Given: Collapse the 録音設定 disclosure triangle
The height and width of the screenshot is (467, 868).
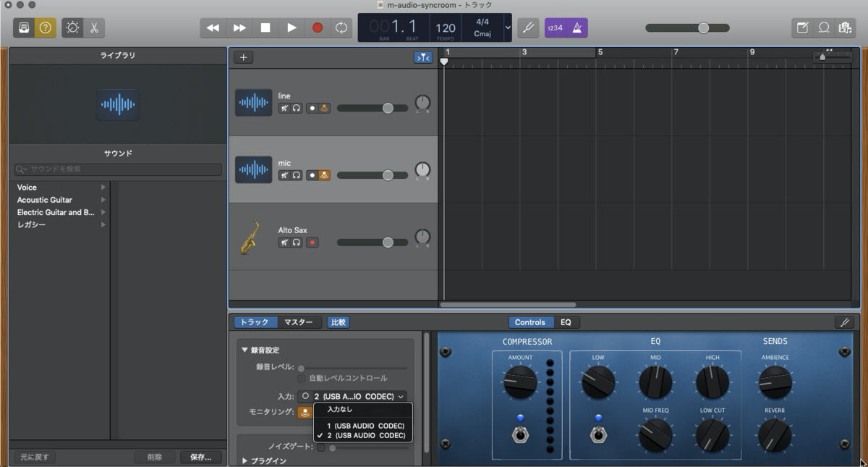Looking at the screenshot, I should 246,349.
